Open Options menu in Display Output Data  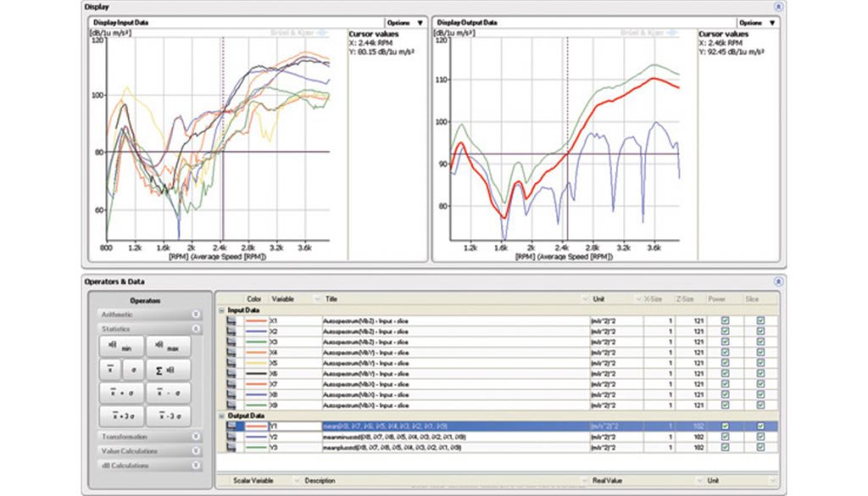(756, 23)
